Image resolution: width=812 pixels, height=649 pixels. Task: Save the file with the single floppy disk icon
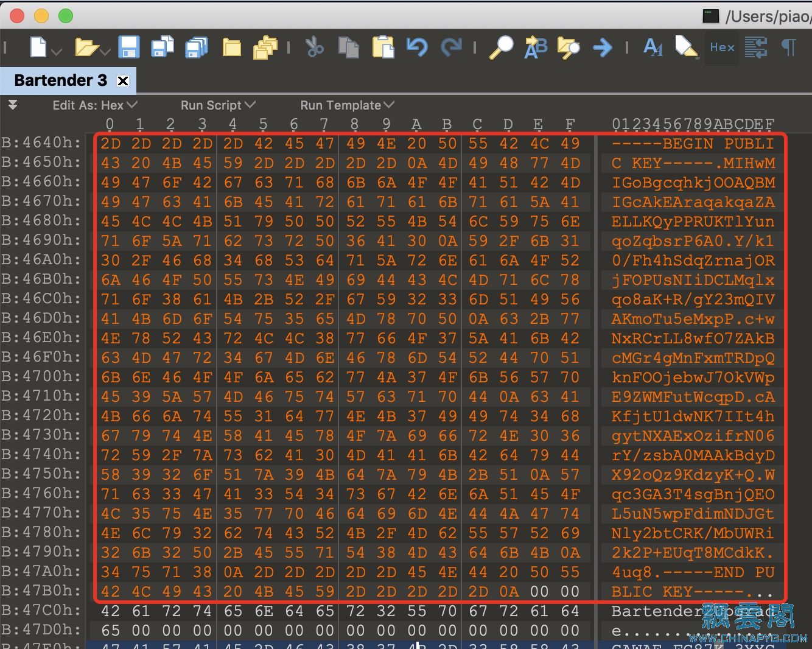[128, 47]
